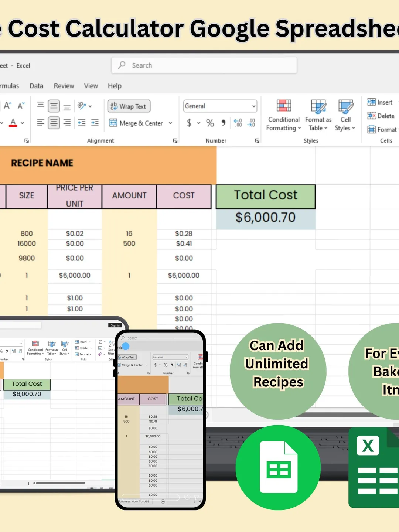Select the SIZE column header
The width and height of the screenshot is (399, 532).
tap(27, 196)
